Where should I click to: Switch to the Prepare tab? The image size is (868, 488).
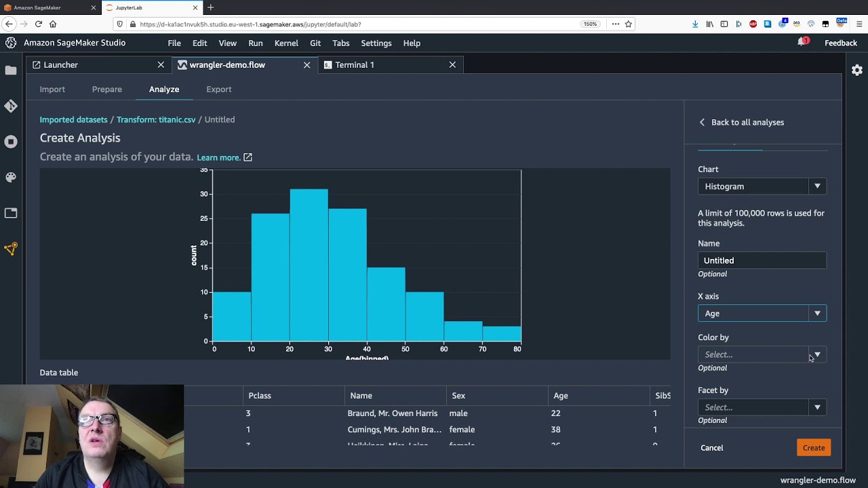pyautogui.click(x=107, y=89)
